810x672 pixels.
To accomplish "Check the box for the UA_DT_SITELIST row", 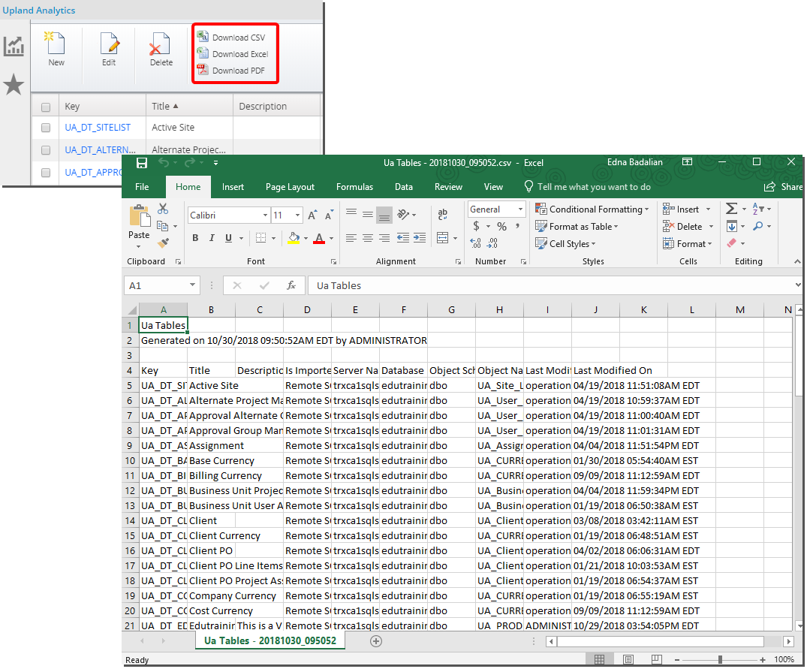I will pos(46,128).
